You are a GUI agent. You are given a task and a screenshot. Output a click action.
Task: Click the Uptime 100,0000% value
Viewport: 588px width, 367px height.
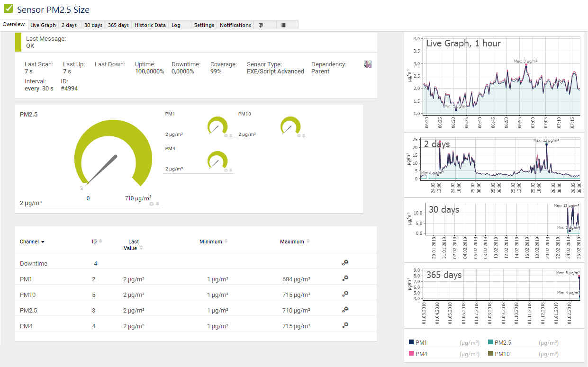[150, 72]
